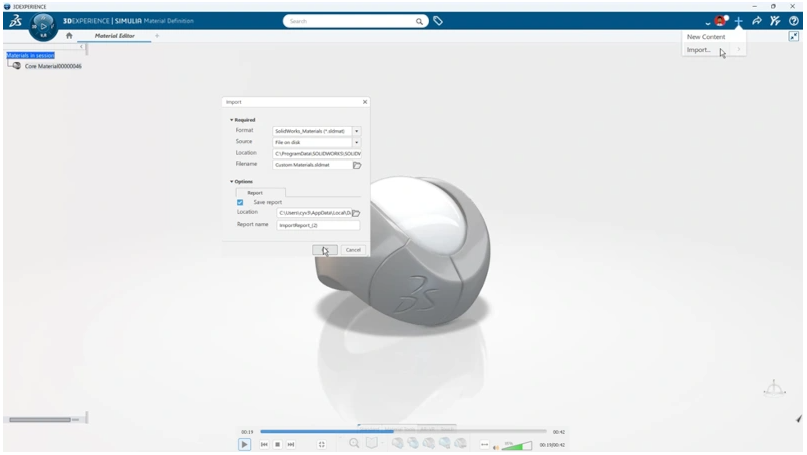Close the Import dialog with X

tap(365, 102)
